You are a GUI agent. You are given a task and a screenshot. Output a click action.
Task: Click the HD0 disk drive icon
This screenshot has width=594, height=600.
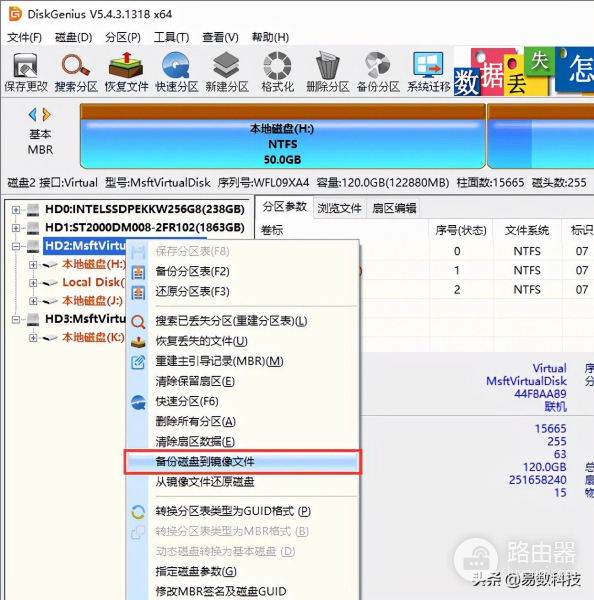point(33,209)
